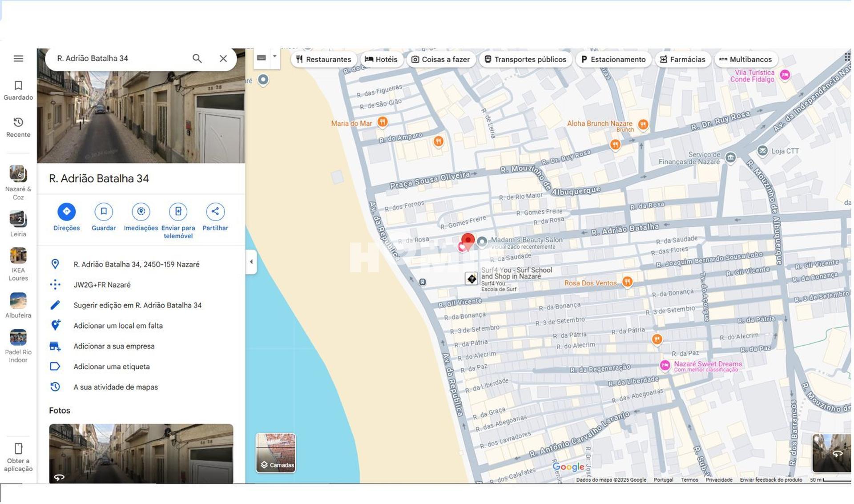The image size is (854, 504).
Task: Open the hamburger main menu
Action: pos(18,59)
